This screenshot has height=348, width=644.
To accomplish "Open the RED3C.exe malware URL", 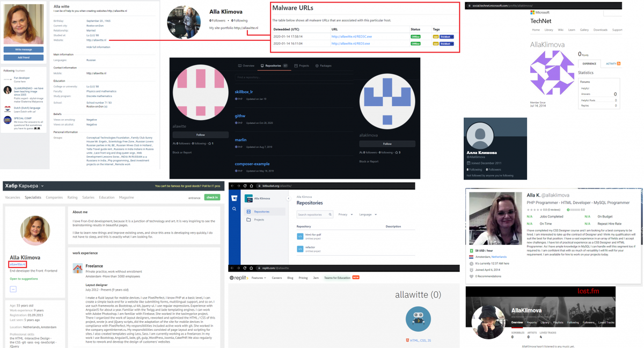I will (352, 37).
